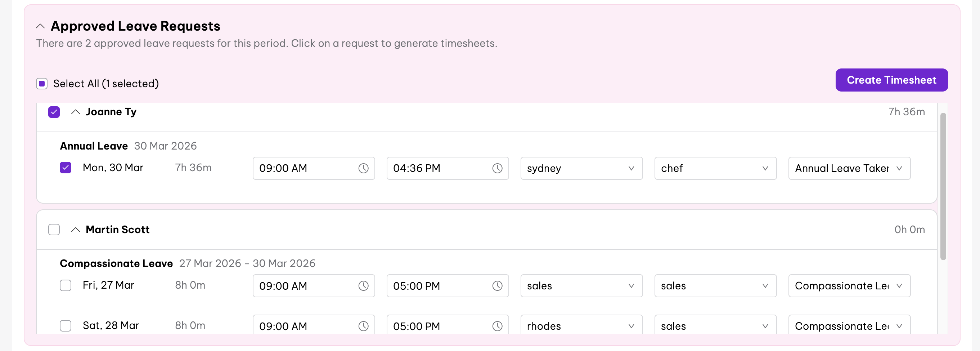Click clock icon on Sat 28 Mar start time

pyautogui.click(x=363, y=326)
